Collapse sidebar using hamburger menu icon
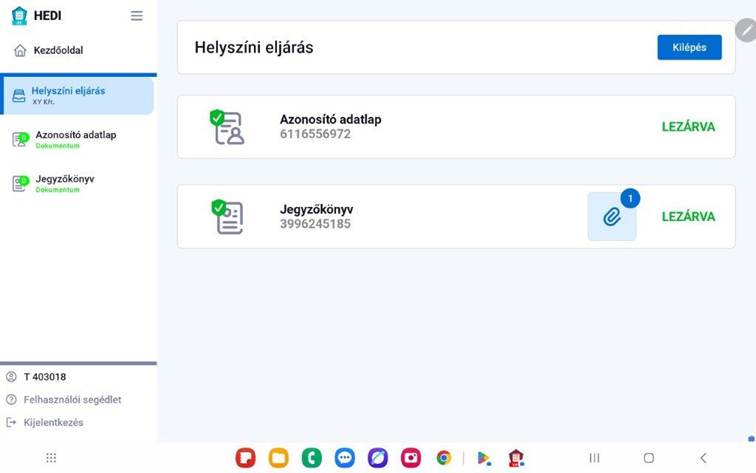This screenshot has height=473, width=756. coord(136,16)
